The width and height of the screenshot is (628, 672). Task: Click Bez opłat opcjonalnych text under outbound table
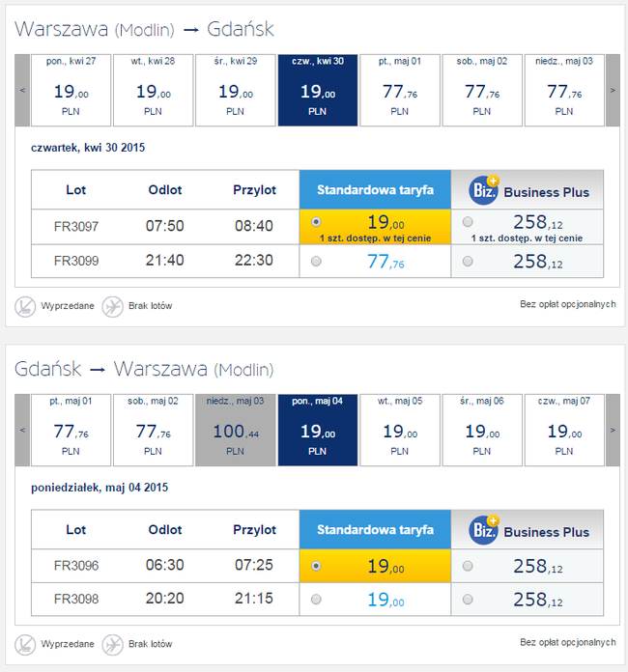(x=567, y=304)
